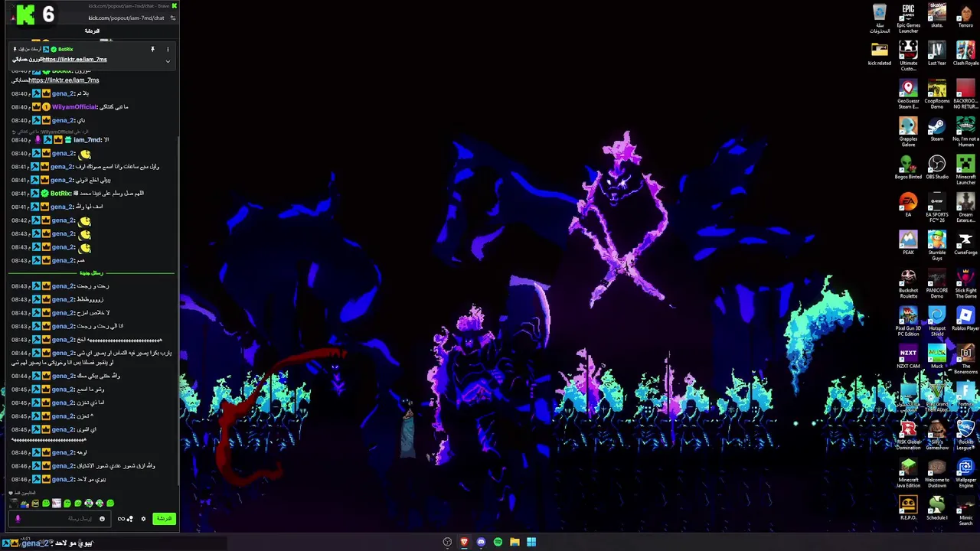Open Discord from taskbar
Screen dimensions: 980x551
(x=481, y=542)
